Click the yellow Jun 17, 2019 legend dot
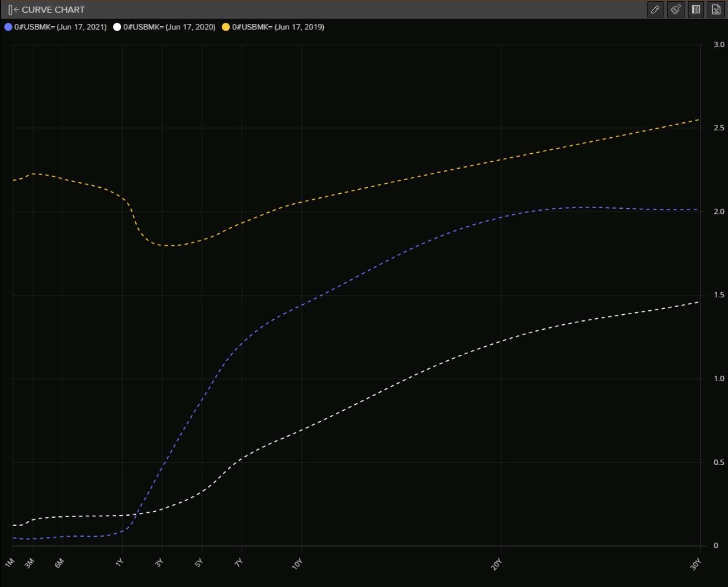Viewport: 728px width, 587px height. point(226,27)
